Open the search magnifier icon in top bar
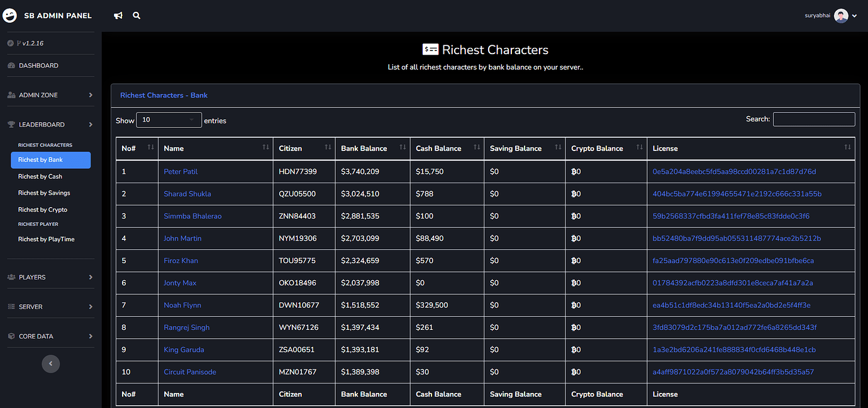Screen dimensions: 868x408 coord(136,16)
